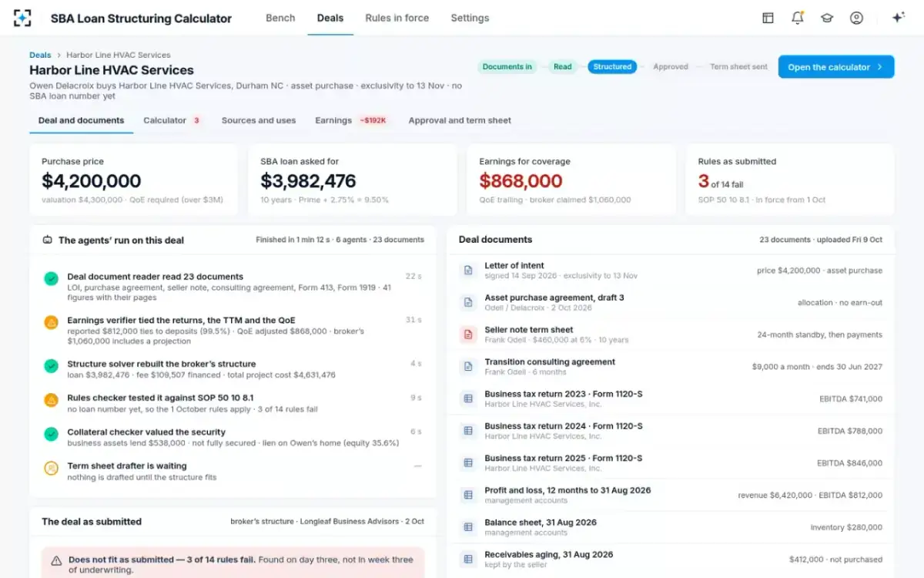Screen dimensions: 924x578
Task: Open the Rules as submitted card
Action: click(790, 180)
